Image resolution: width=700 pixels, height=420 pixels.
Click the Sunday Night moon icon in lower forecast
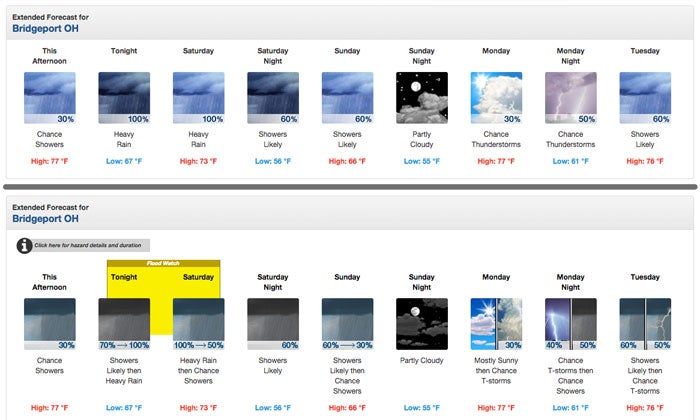click(421, 323)
